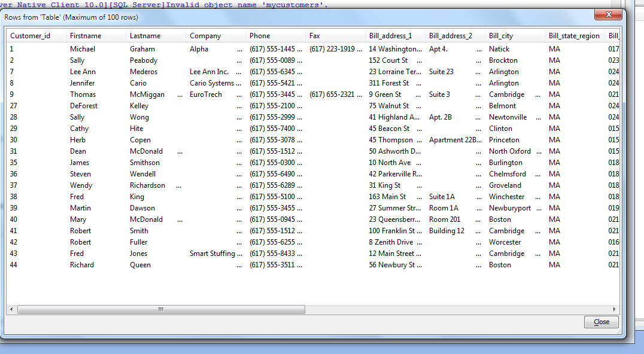The width and height of the screenshot is (644, 354).
Task: Click the Bill_state_region column header
Action: [x=575, y=36]
